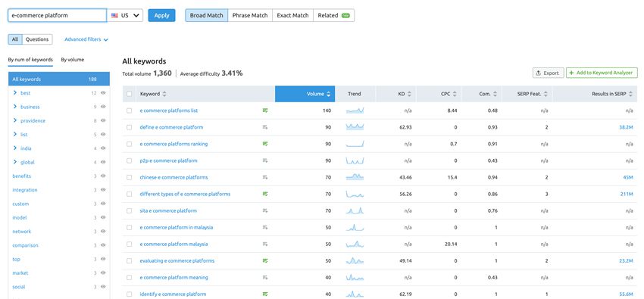This screenshot has height=299, width=644.
Task: Click Add to Keyword Analyzer button
Action: (602, 73)
